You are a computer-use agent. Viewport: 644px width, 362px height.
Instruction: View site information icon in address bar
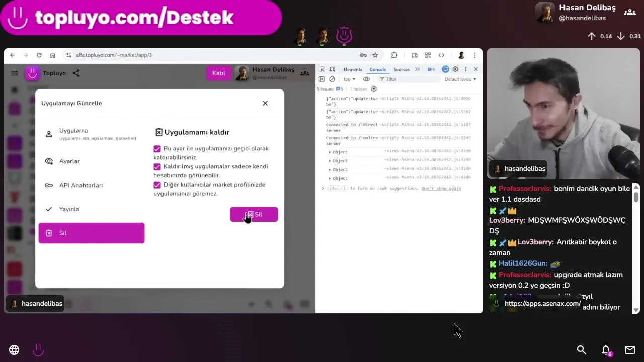click(68, 55)
